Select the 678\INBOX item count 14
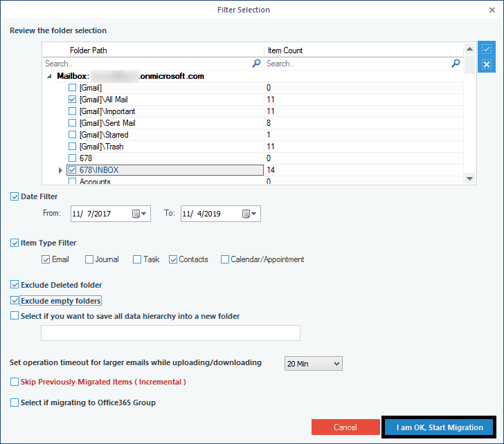This screenshot has width=504, height=444. pyautogui.click(x=271, y=170)
